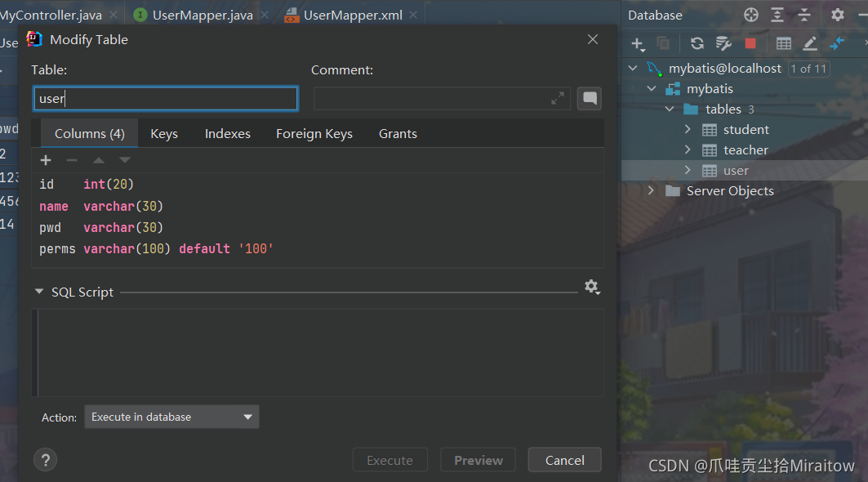Close the MyController.java tab
The image size is (868, 482).
(x=113, y=15)
